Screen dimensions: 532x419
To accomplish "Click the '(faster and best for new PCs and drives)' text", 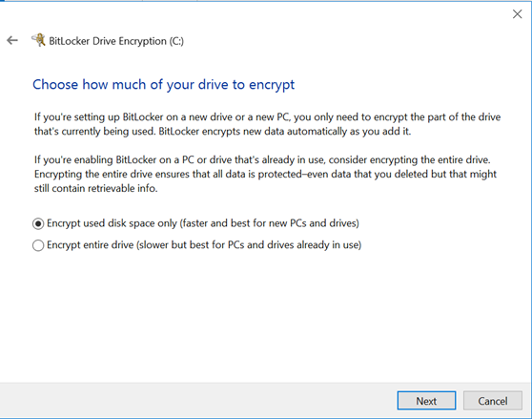I will pyautogui.click(x=269, y=223).
